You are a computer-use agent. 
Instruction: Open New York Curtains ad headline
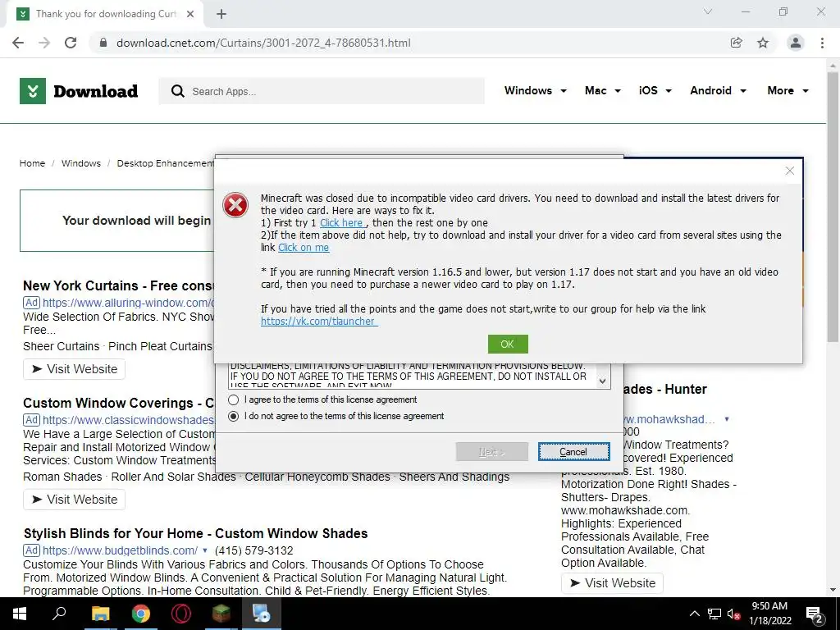(118, 285)
